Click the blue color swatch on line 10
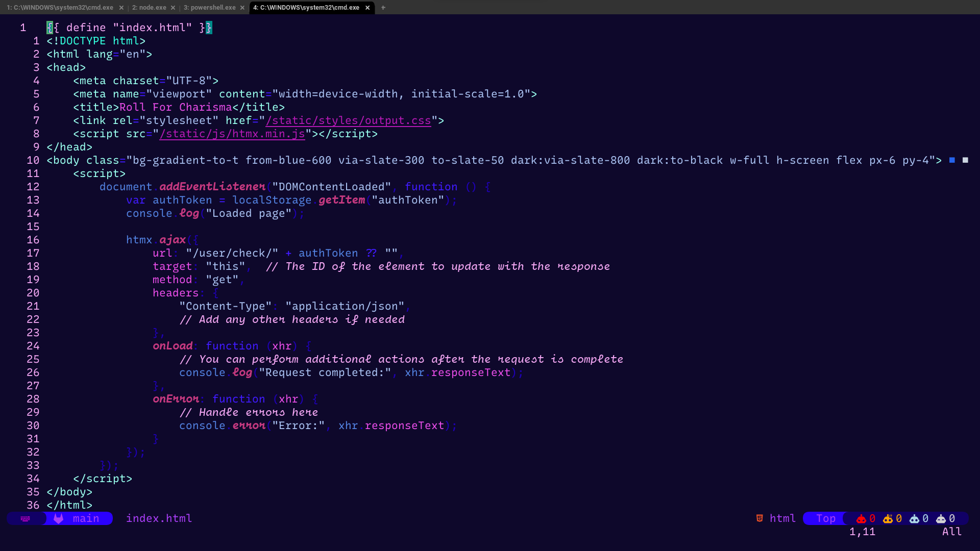Screen dimensions: 980x551 pos(952,160)
